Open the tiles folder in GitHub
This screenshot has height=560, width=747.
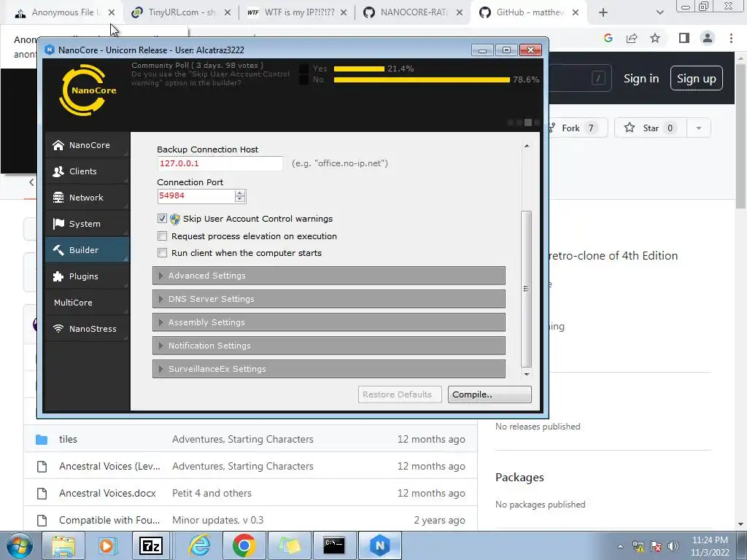point(68,439)
